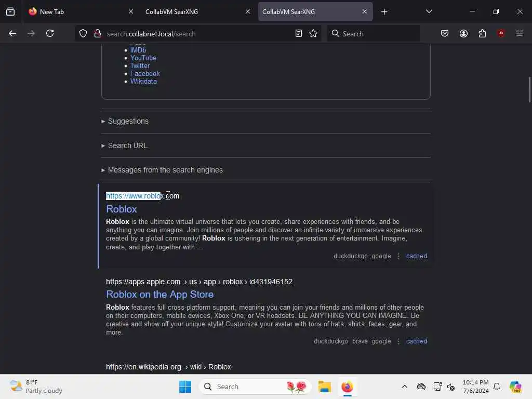
Task: Launch Copilot preview from taskbar
Action: [x=515, y=387]
